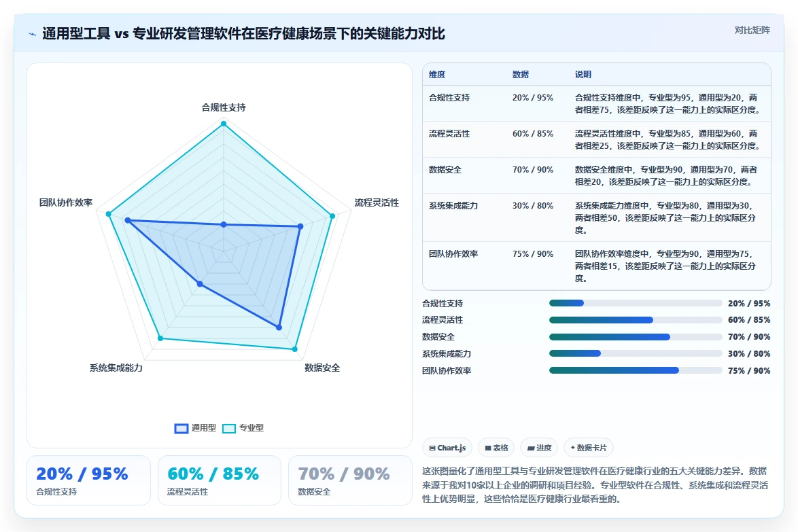The image size is (798, 532).
Task: Click the 对比矩阵 tag in the header
Action: click(x=752, y=31)
